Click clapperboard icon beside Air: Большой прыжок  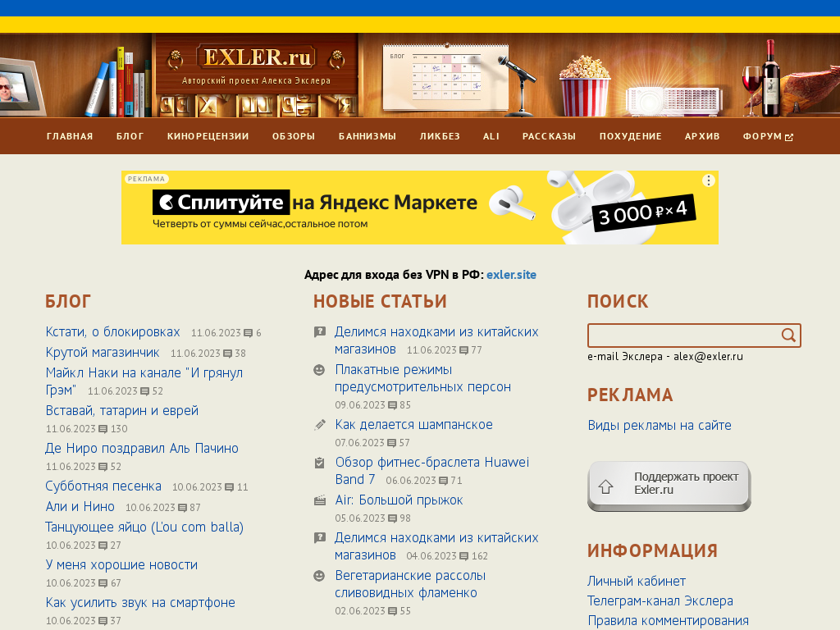(x=320, y=500)
